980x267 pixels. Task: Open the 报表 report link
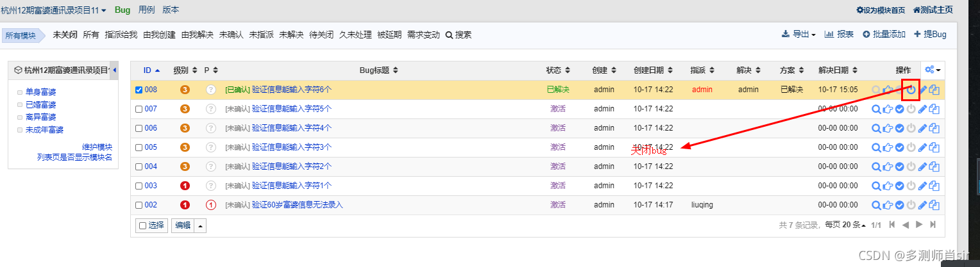(839, 35)
